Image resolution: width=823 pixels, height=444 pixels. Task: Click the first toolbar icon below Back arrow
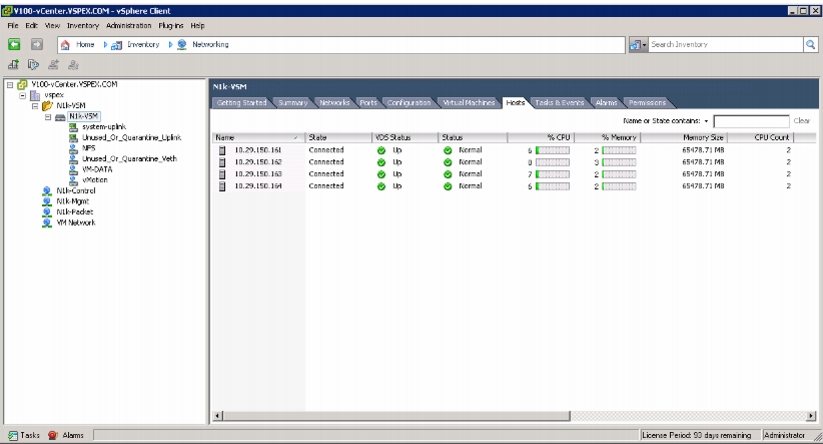click(13, 65)
